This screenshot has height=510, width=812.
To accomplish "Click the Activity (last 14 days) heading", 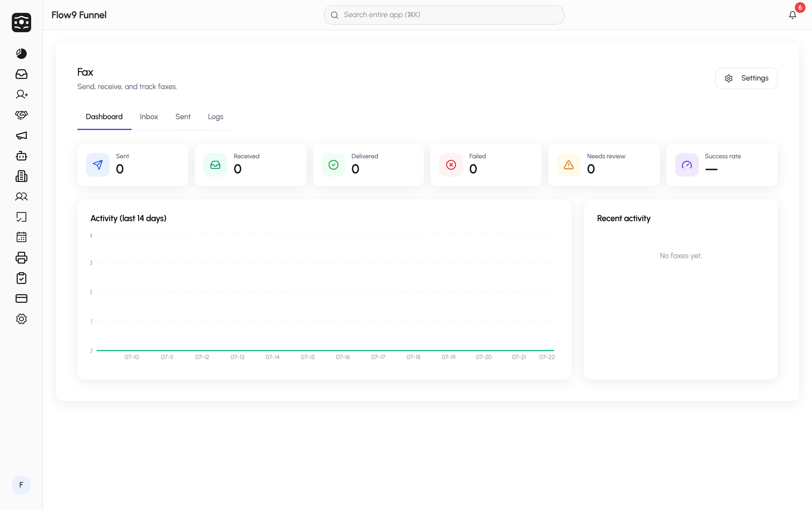I will 128,218.
